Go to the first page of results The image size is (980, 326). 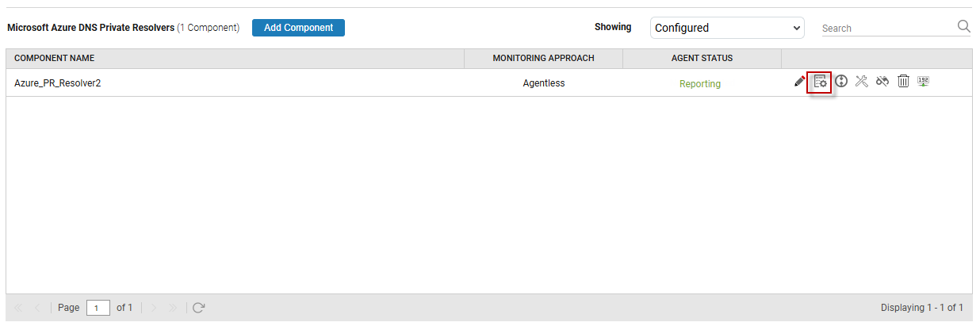pos(19,308)
